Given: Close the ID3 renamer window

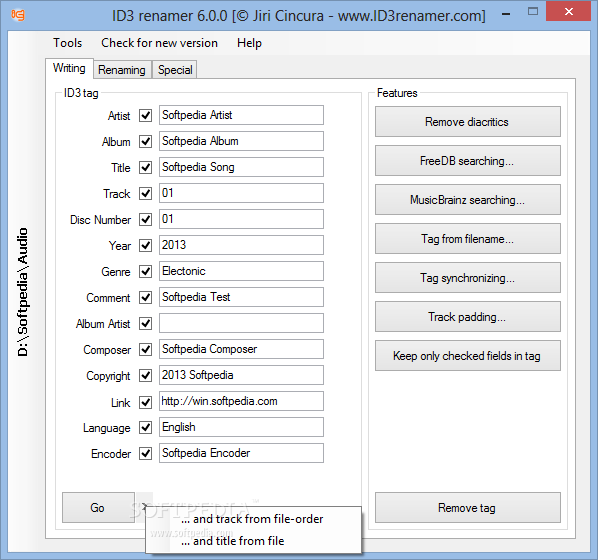Looking at the screenshot, I should click(568, 11).
